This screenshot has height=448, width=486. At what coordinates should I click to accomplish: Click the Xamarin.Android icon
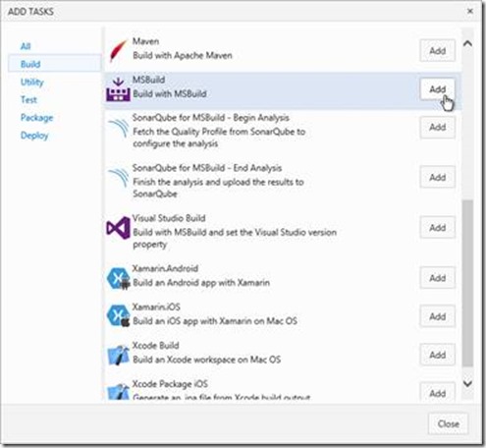tap(118, 278)
